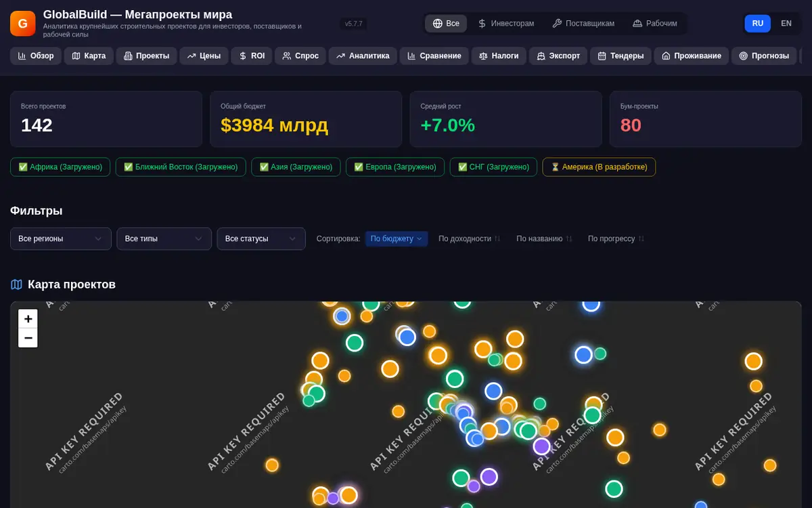
Task: Switch audience to Поставщикам
Action: 583,23
